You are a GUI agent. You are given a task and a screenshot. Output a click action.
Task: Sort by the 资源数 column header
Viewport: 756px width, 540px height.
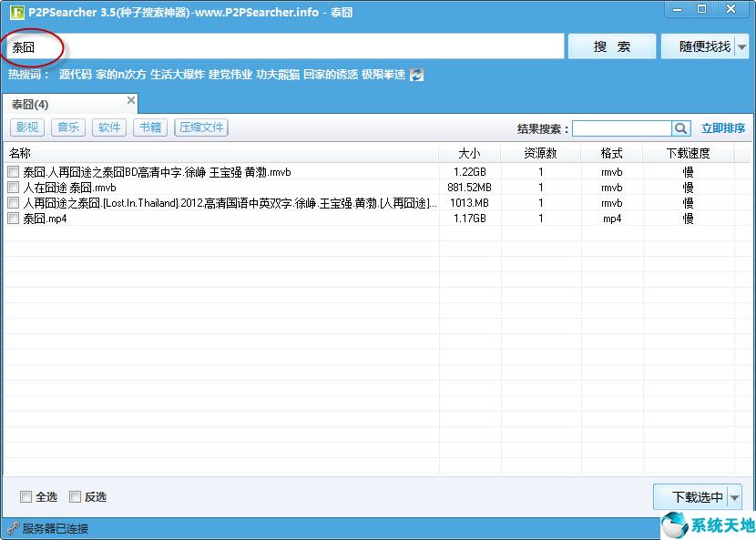(540, 153)
